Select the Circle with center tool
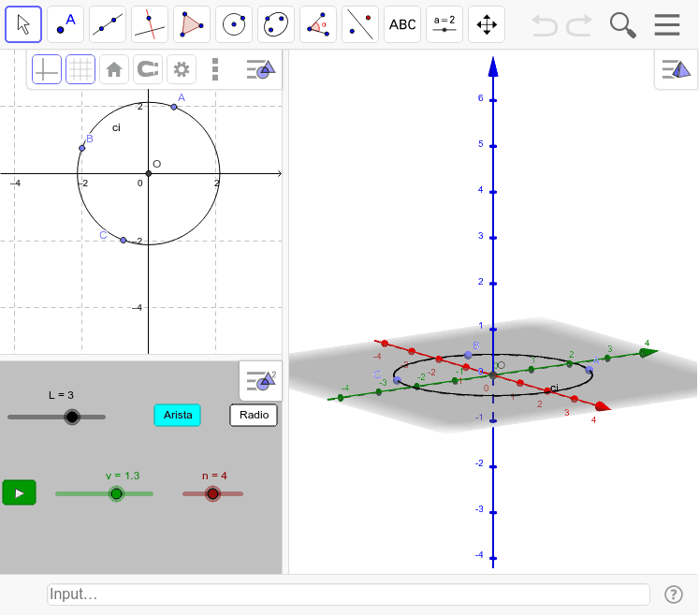 (234, 24)
